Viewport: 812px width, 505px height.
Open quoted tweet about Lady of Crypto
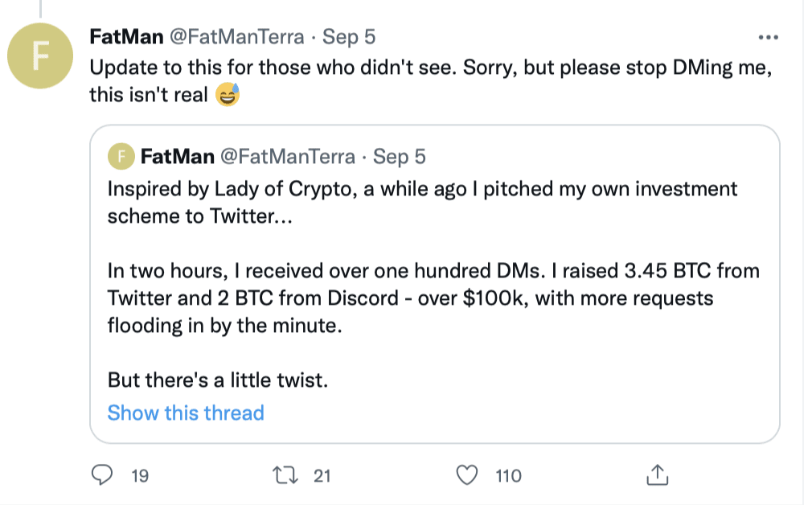434,284
